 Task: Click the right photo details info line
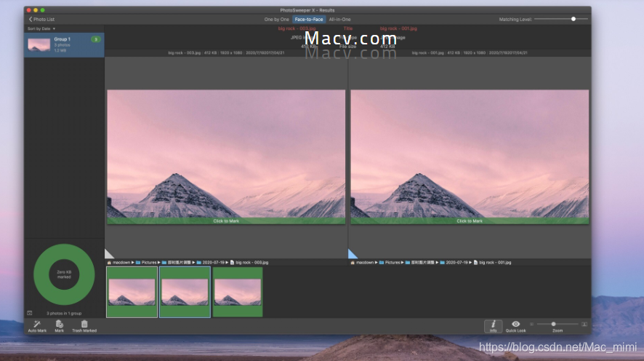[x=470, y=53]
